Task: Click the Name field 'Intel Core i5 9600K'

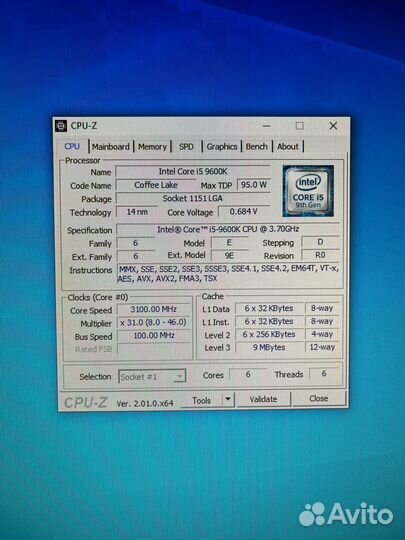Action: coord(193,172)
